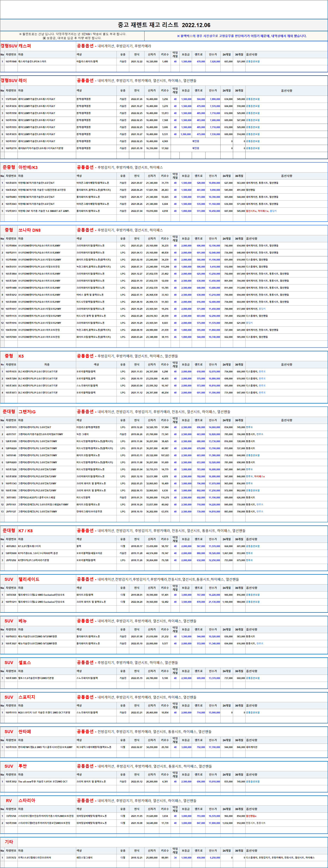
Task: Click rental fee '640,000' for 169하1488
Action: (201, 288)
